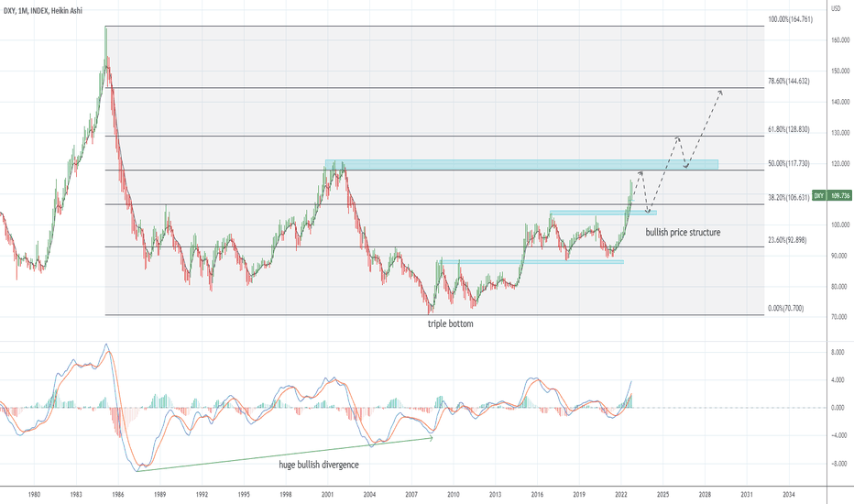
Task: Select the 38.20%(106.631) Fibonacci label
Action: (789, 198)
